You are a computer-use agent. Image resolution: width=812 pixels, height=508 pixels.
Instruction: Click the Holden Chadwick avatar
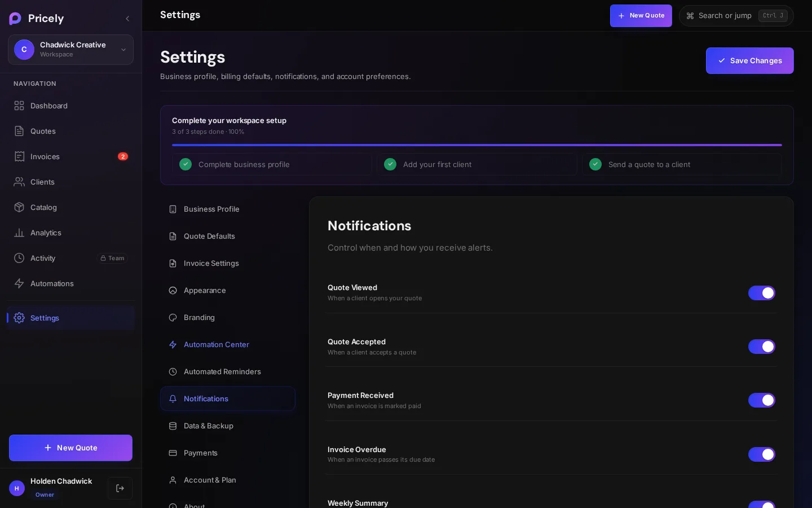(17, 488)
